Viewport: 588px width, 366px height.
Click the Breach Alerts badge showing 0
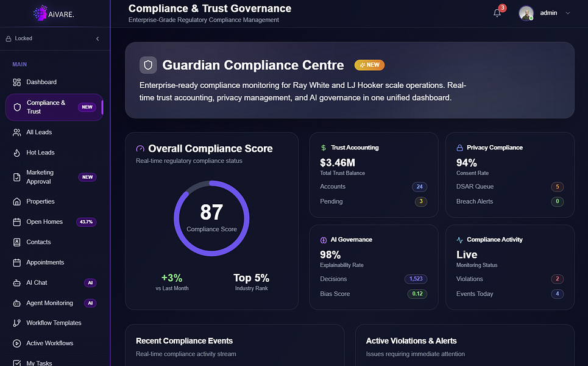coord(558,201)
